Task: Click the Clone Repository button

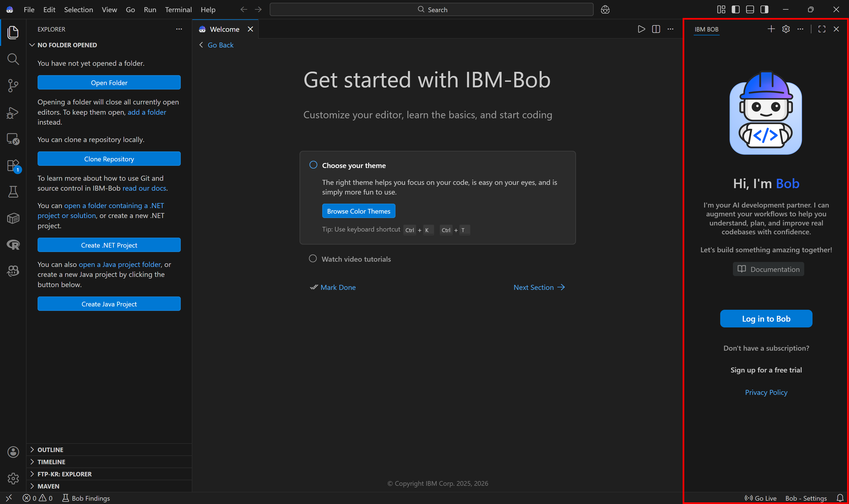Action: pos(109,159)
